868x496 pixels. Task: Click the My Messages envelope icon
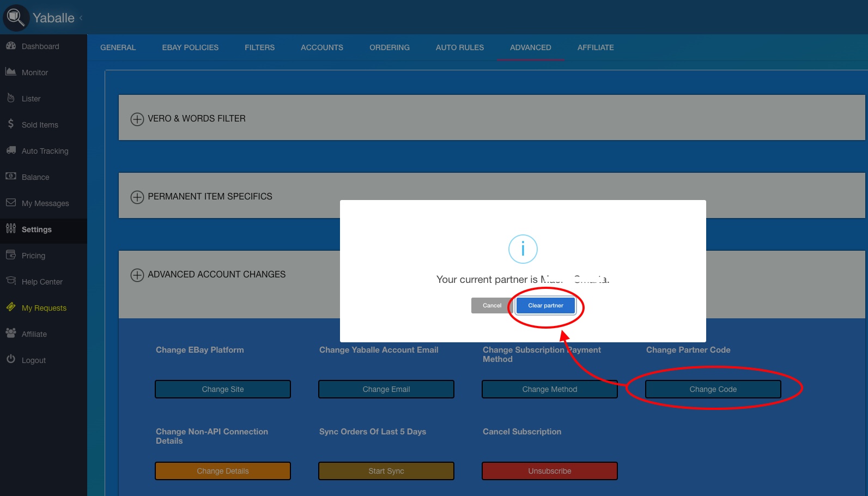click(11, 203)
